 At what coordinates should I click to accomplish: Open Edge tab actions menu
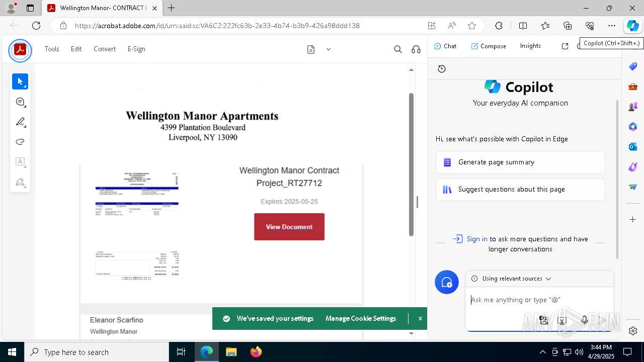(30, 8)
